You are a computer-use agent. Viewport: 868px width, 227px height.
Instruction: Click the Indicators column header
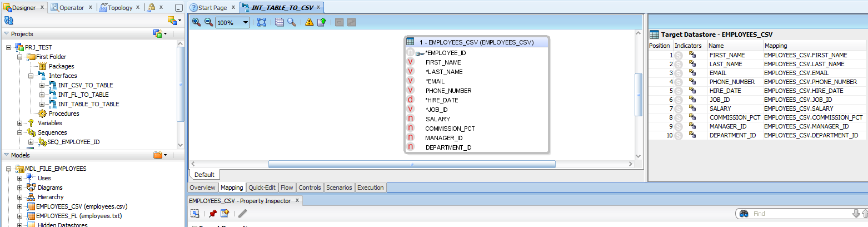pyautogui.click(x=690, y=46)
